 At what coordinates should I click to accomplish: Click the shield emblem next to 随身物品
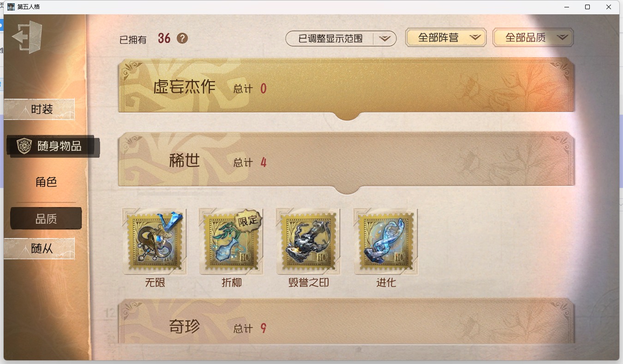(x=24, y=146)
